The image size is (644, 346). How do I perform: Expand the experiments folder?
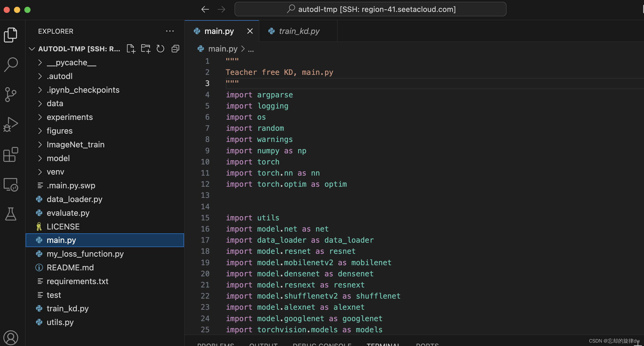[x=70, y=117]
